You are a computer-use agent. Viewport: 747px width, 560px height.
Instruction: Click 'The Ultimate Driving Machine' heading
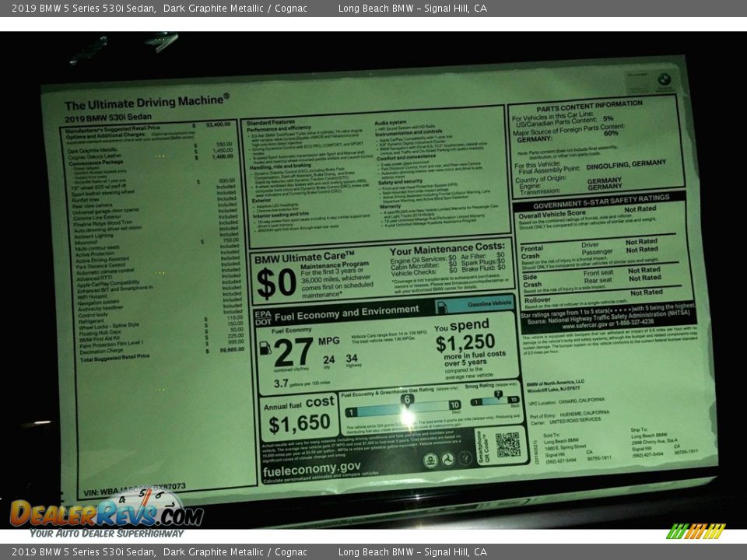point(147,103)
